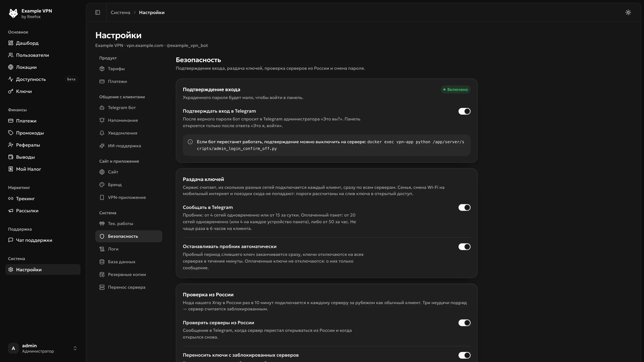Click the info icon in the docker hint
This screenshot has height=362, width=644.
(x=190, y=142)
